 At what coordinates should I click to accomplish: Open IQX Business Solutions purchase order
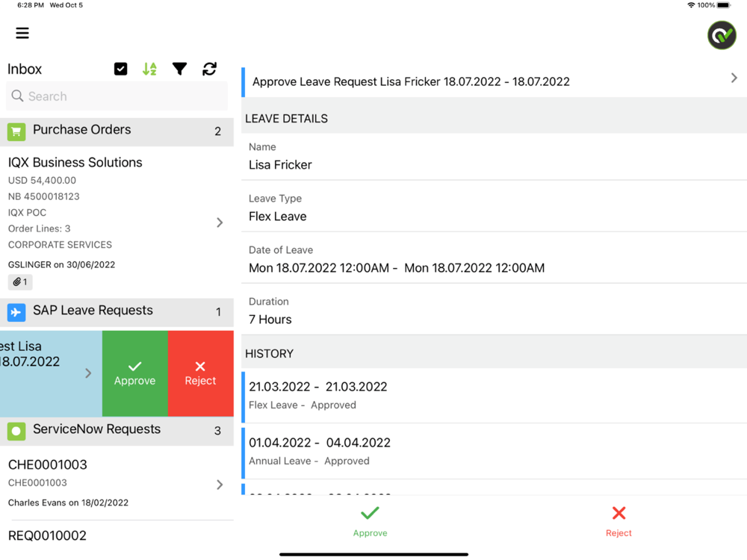[x=117, y=222]
